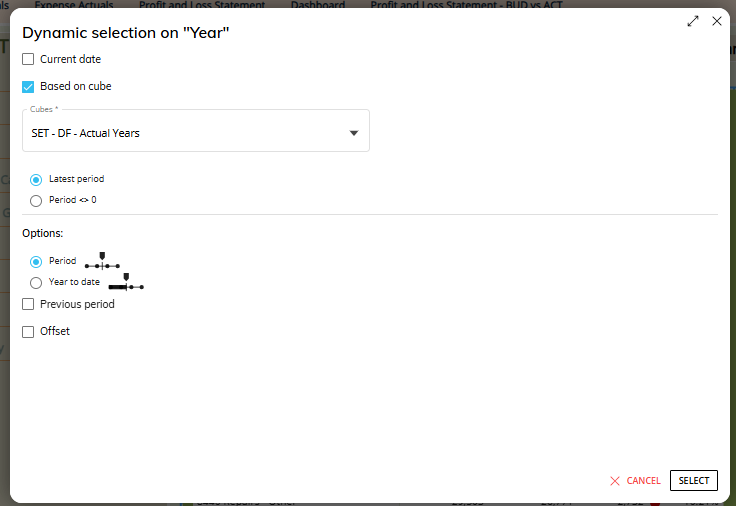Uncheck the Based on cube option
Image resolution: width=736 pixels, height=506 pixels.
click(28, 87)
